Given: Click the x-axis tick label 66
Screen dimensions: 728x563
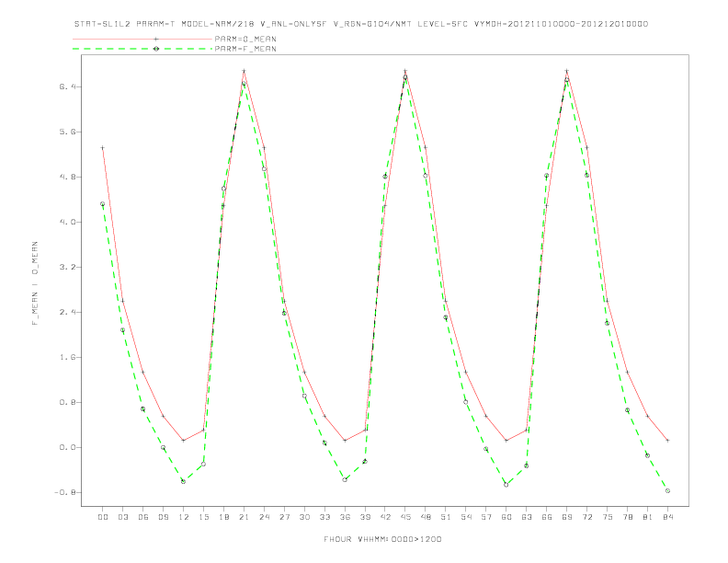Looking at the screenshot, I should pos(547,517).
